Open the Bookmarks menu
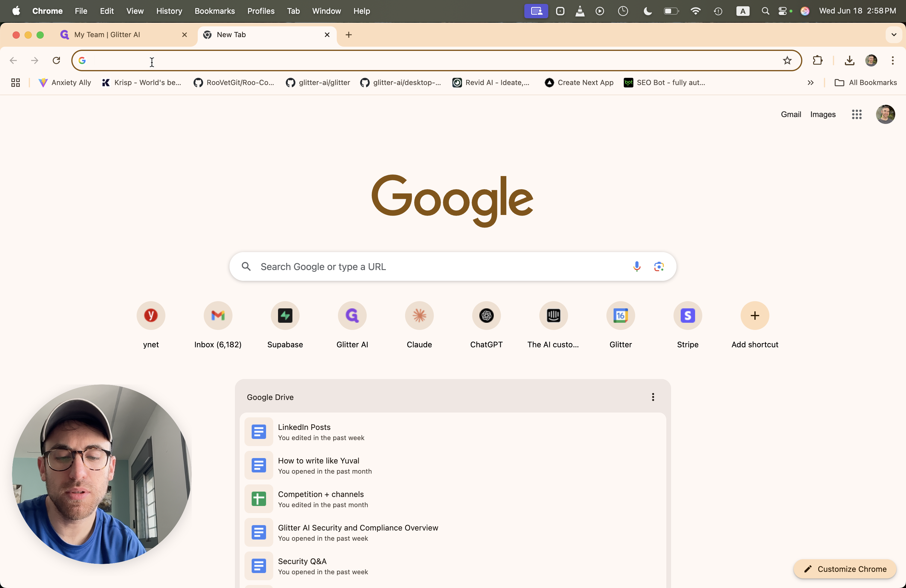 click(x=215, y=11)
